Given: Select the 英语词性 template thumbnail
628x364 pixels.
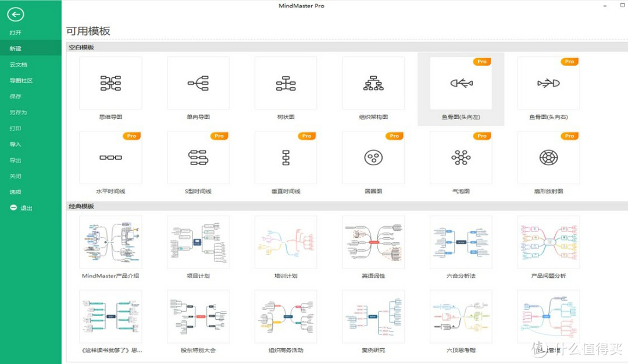Looking at the screenshot, I should click(373, 242).
